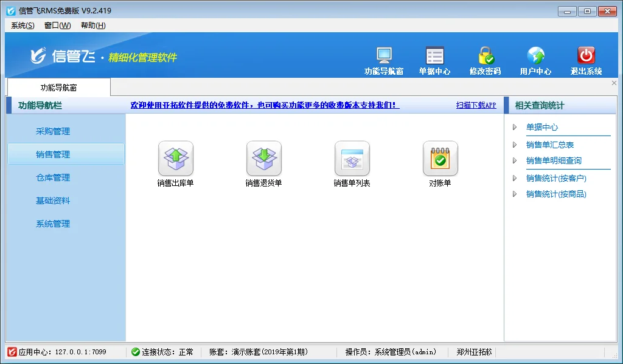This screenshot has height=364, width=623.
Task: Open the 销售单明细查询 link
Action: coord(554,160)
